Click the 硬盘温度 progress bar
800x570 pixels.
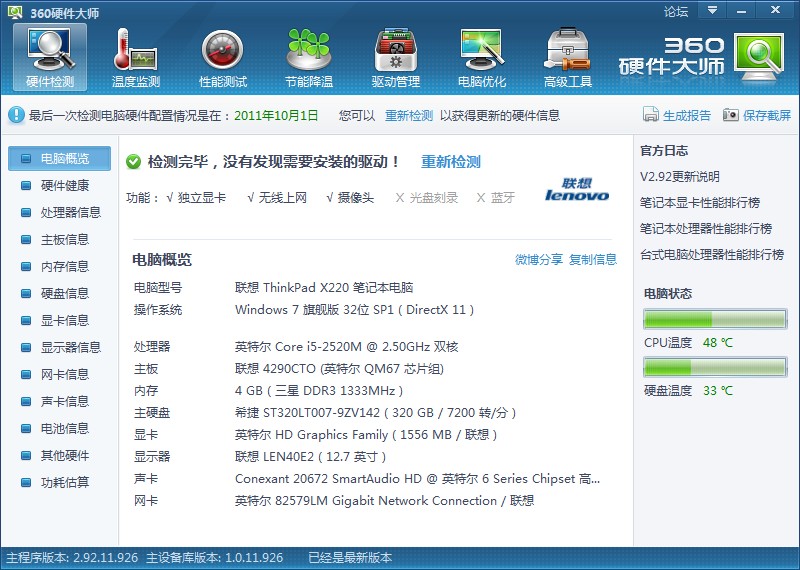[715, 367]
